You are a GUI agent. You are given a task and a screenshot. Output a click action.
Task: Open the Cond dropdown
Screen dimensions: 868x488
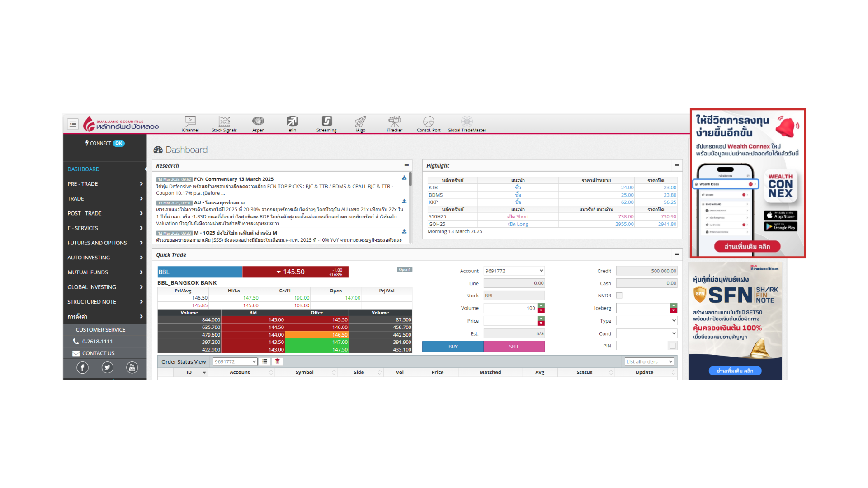(x=646, y=333)
